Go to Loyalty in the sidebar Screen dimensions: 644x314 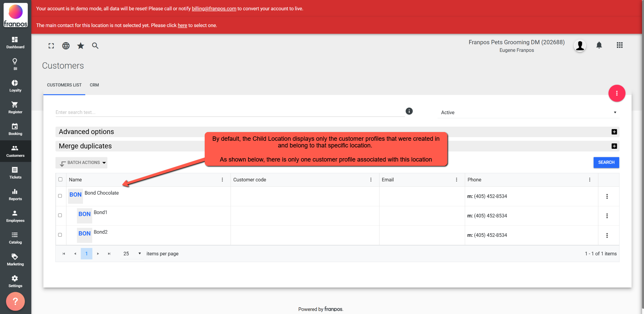point(15,86)
